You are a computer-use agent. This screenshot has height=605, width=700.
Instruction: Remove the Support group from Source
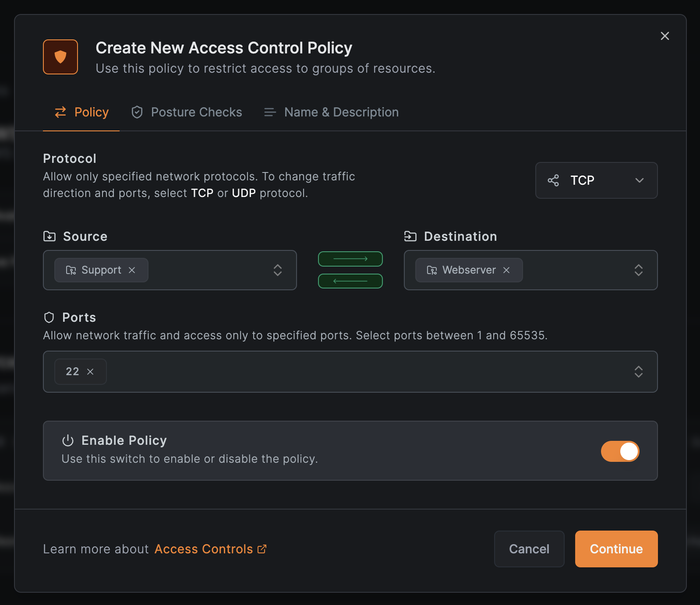click(x=132, y=270)
